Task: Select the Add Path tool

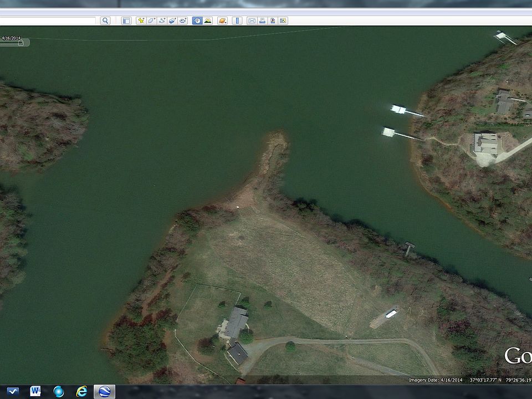Action: point(162,21)
